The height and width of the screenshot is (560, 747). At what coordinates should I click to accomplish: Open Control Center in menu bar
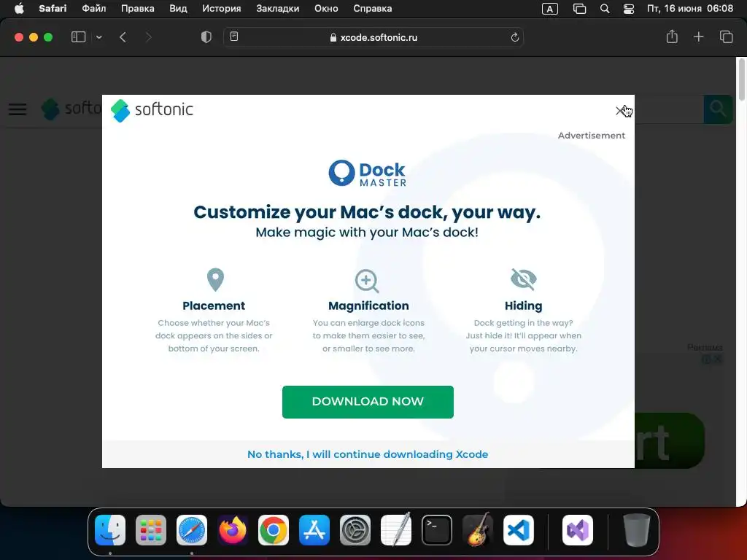pyautogui.click(x=629, y=9)
